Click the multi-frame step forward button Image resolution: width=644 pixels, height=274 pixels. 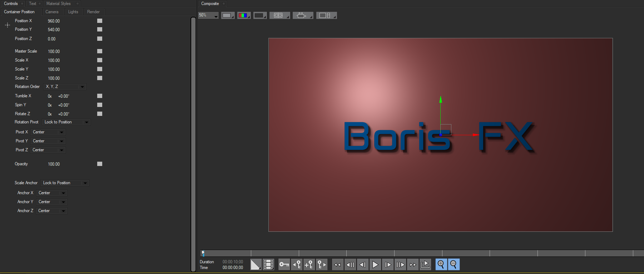(x=400, y=265)
